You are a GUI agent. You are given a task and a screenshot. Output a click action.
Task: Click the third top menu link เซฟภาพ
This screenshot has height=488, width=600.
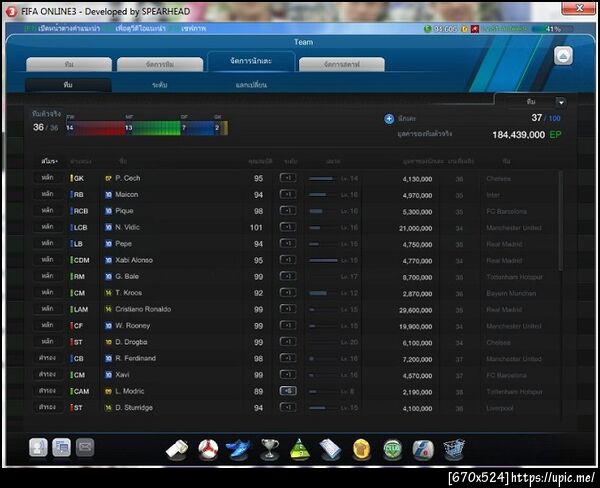pyautogui.click(x=194, y=29)
